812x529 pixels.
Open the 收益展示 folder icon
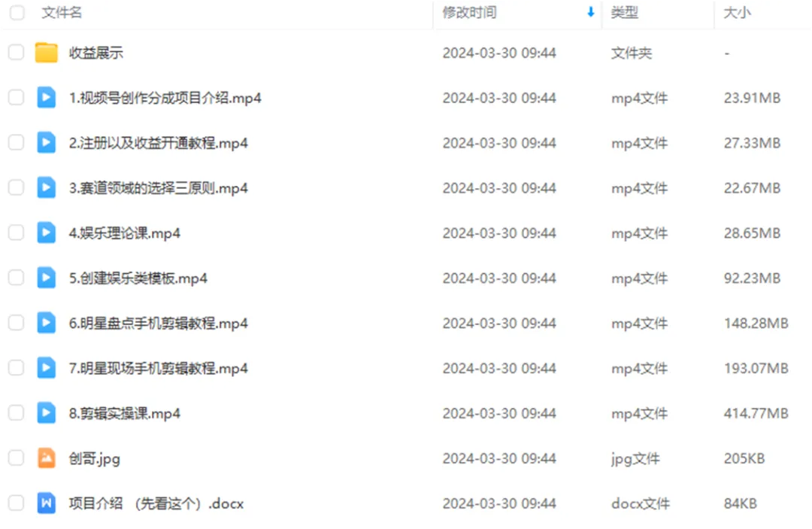tap(46, 53)
